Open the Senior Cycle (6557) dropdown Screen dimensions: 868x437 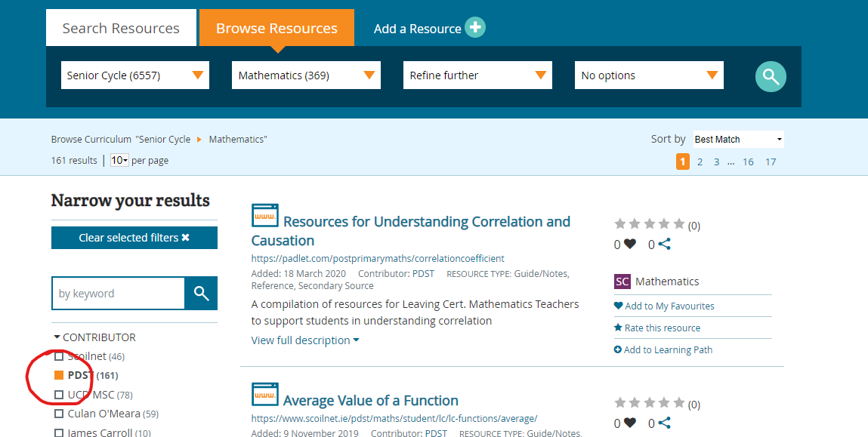pos(135,75)
